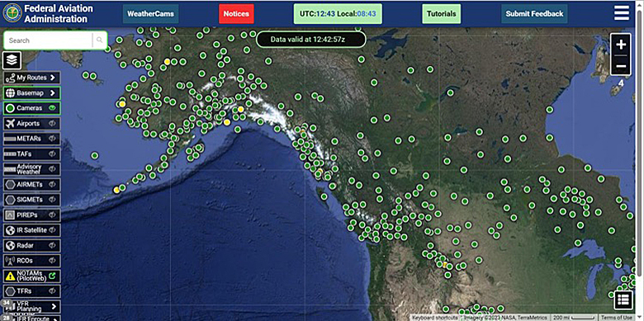Expand the My Routes panel
The width and height of the screenshot is (644, 321).
tap(32, 78)
